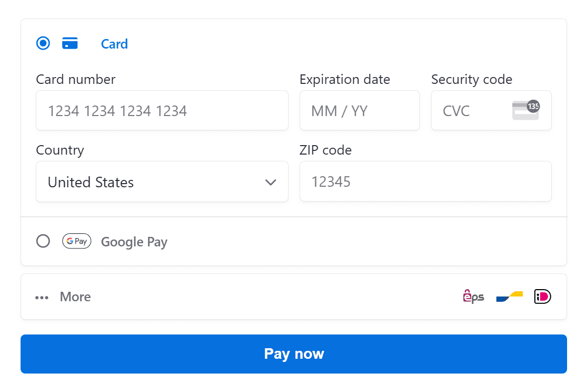Select the Card payment radio button
This screenshot has width=585, height=392.
point(43,43)
